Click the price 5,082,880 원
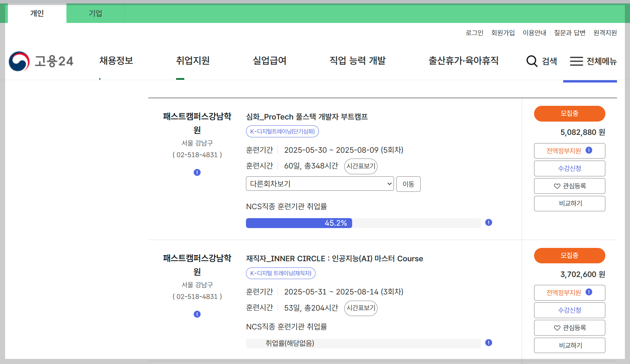The image size is (630, 364). (583, 132)
